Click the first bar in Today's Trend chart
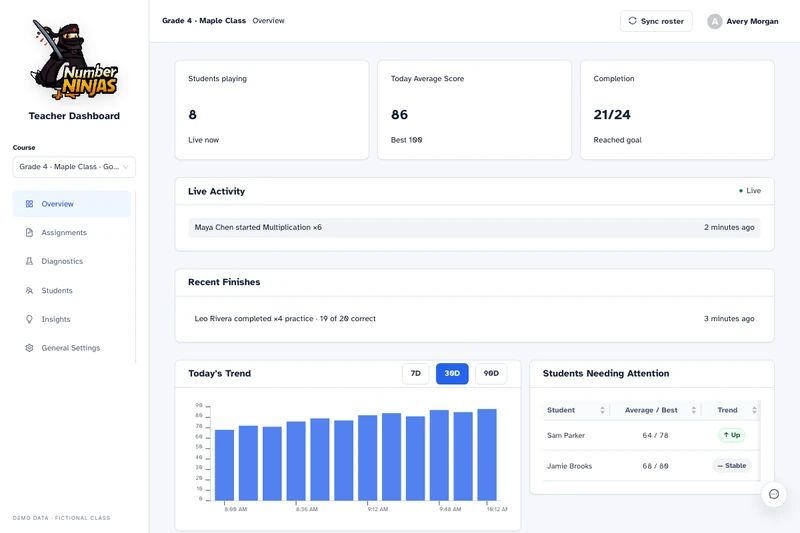The image size is (800, 533). (224, 465)
